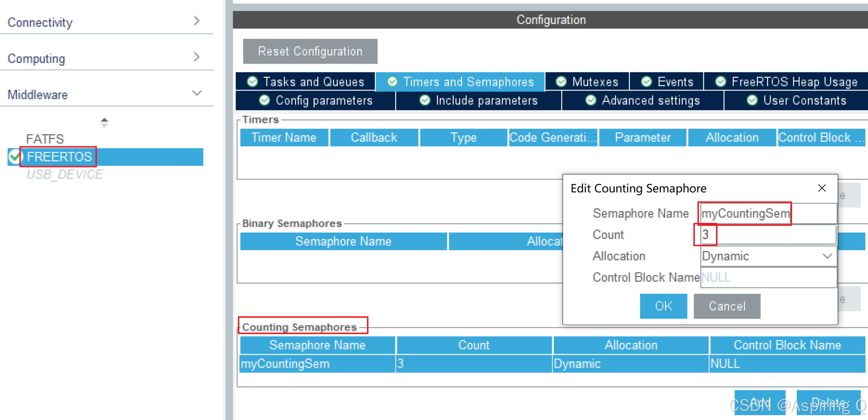Click Allocation header under Counting Semaphores
868x420 pixels.
click(x=631, y=345)
